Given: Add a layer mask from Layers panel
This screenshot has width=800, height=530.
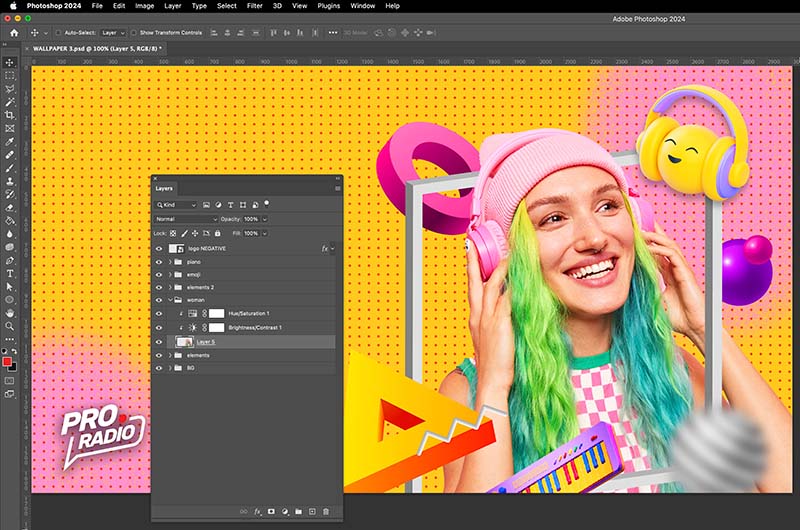Looking at the screenshot, I should (x=270, y=511).
